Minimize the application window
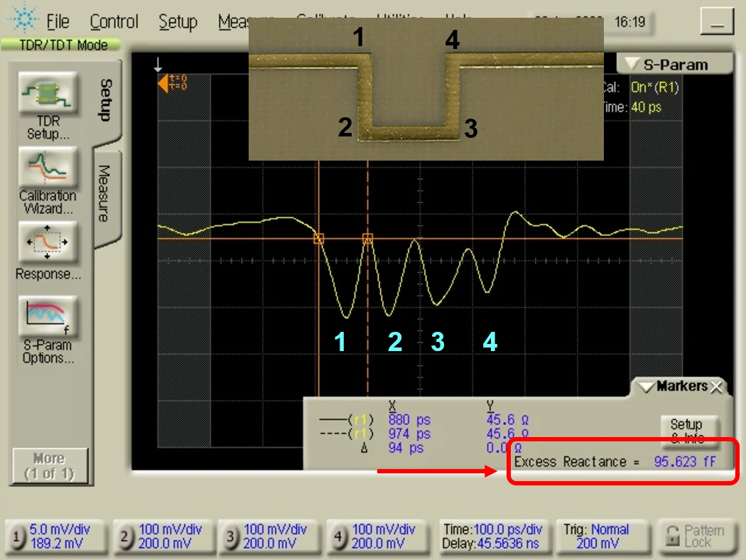The height and width of the screenshot is (560, 746). [717, 21]
